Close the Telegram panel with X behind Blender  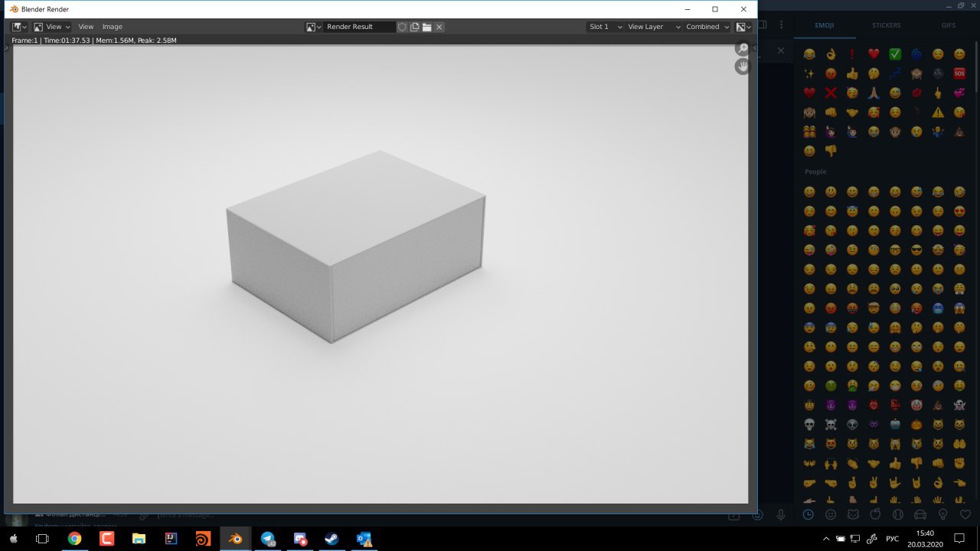(x=781, y=51)
